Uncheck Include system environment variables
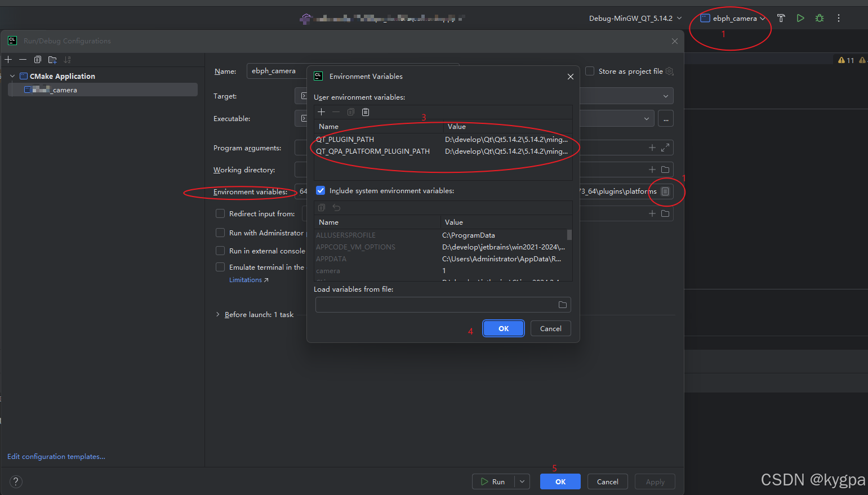The image size is (868, 495). (321, 190)
